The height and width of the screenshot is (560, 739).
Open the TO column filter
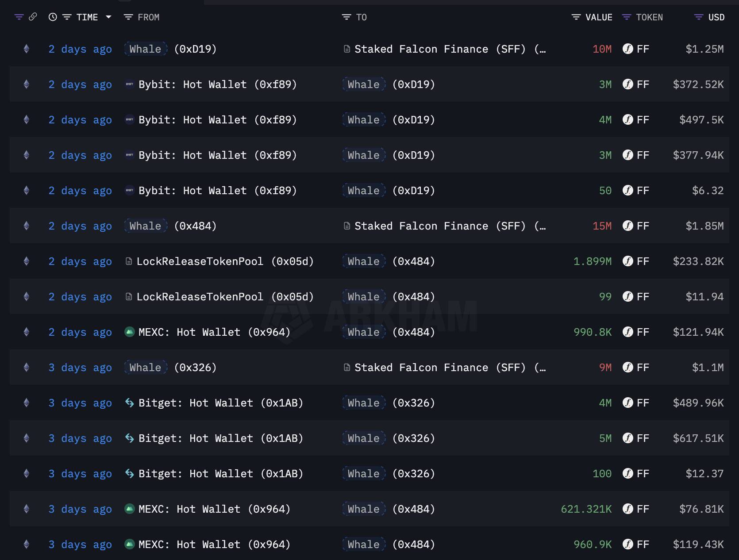[x=346, y=17]
